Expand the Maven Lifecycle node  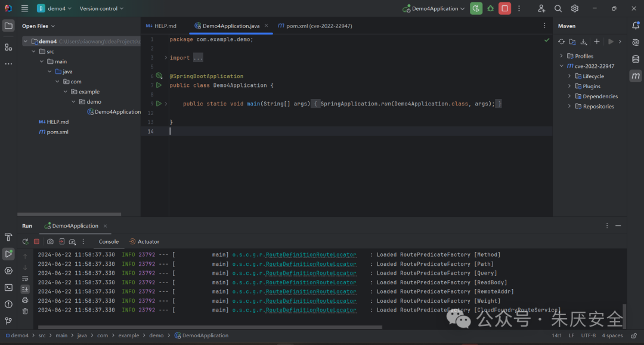tap(569, 76)
